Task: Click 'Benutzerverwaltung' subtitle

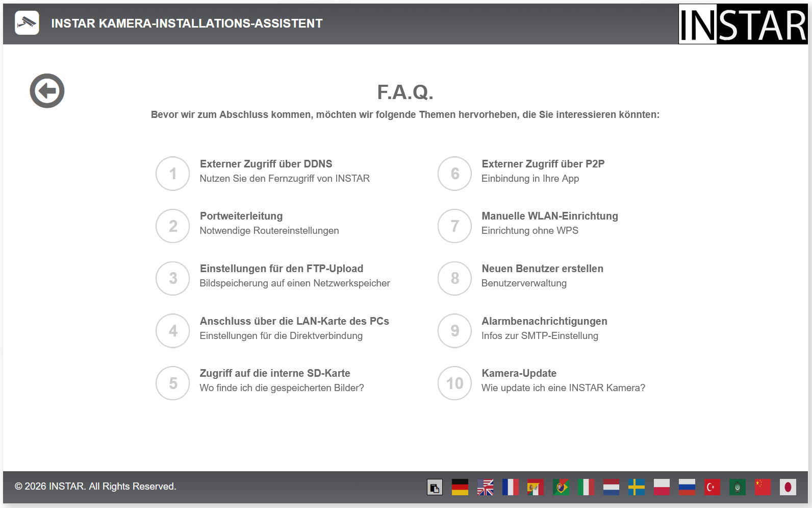Action: (524, 283)
